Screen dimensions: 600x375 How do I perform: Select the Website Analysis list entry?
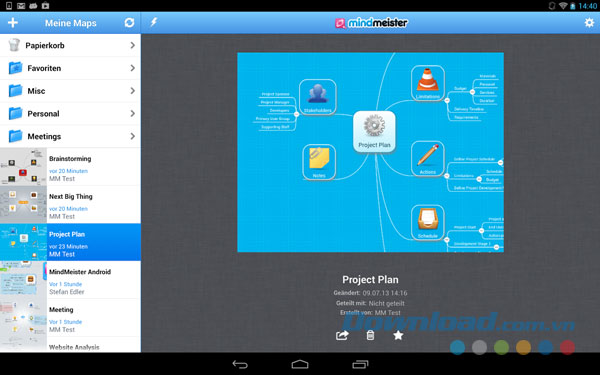coord(70,345)
